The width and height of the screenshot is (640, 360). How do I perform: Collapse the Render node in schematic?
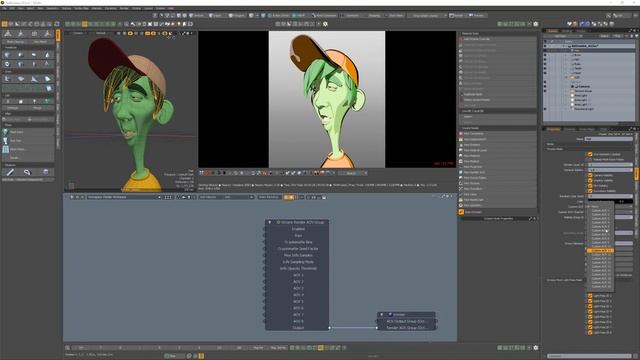382,314
